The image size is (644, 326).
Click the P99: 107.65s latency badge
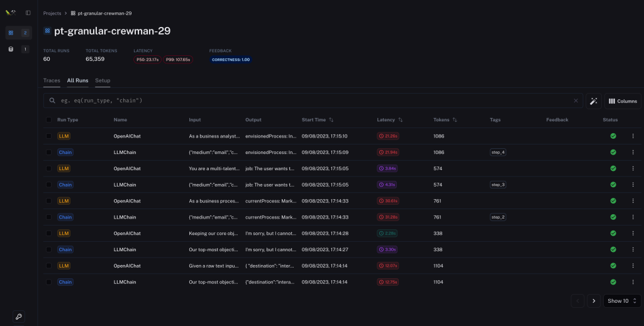178,60
